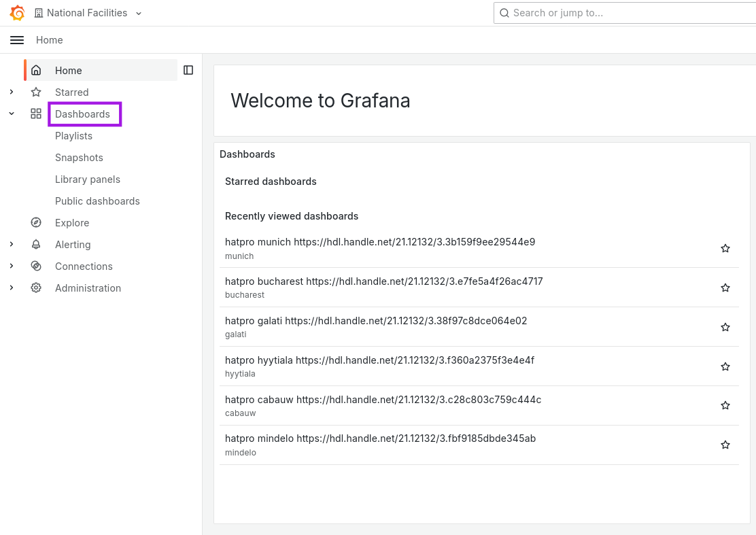Expand the Administration section chevron

(x=12, y=288)
